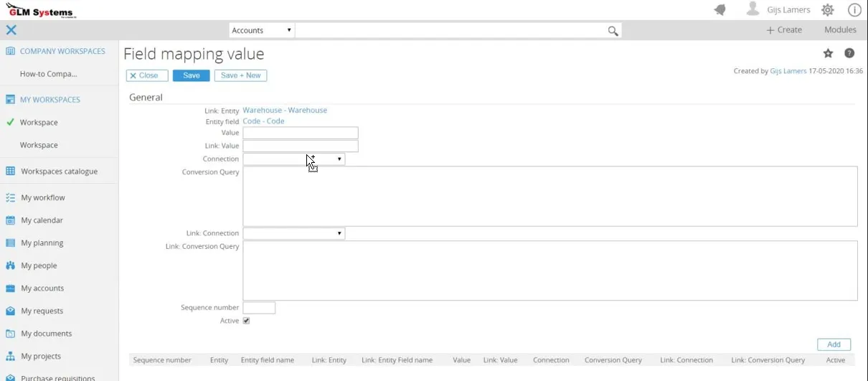Click the My people icon
This screenshot has width=868, height=381.
[10, 265]
